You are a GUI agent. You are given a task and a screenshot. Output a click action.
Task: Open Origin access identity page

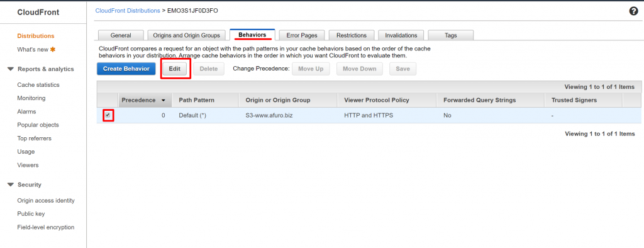[x=46, y=201]
